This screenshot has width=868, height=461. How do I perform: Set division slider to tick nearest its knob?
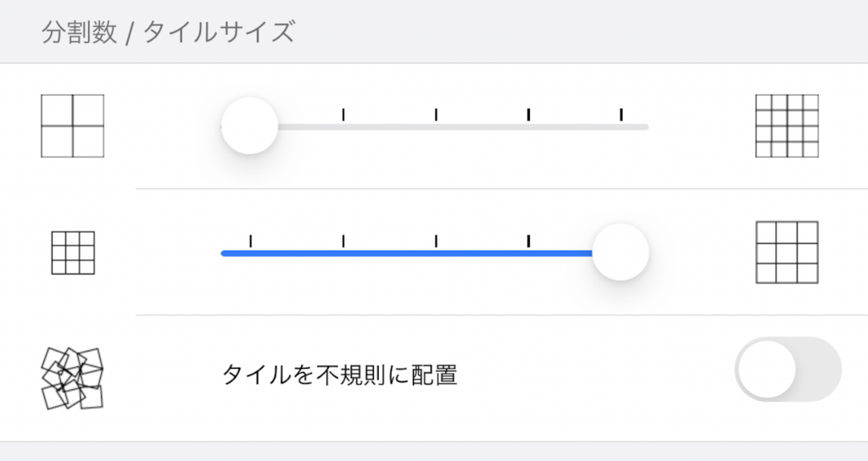[x=343, y=114]
